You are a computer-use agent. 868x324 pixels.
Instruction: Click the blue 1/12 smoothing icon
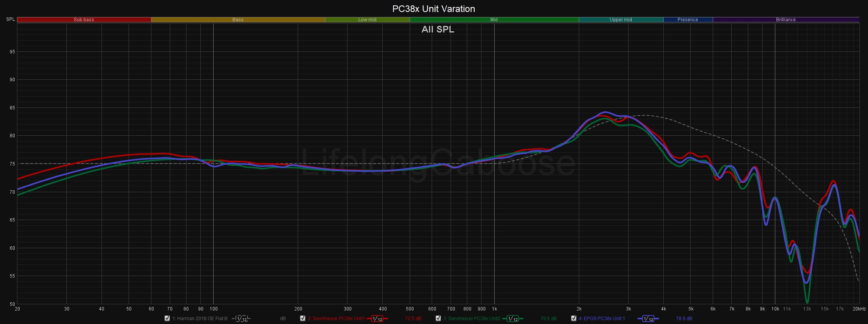pos(648,319)
